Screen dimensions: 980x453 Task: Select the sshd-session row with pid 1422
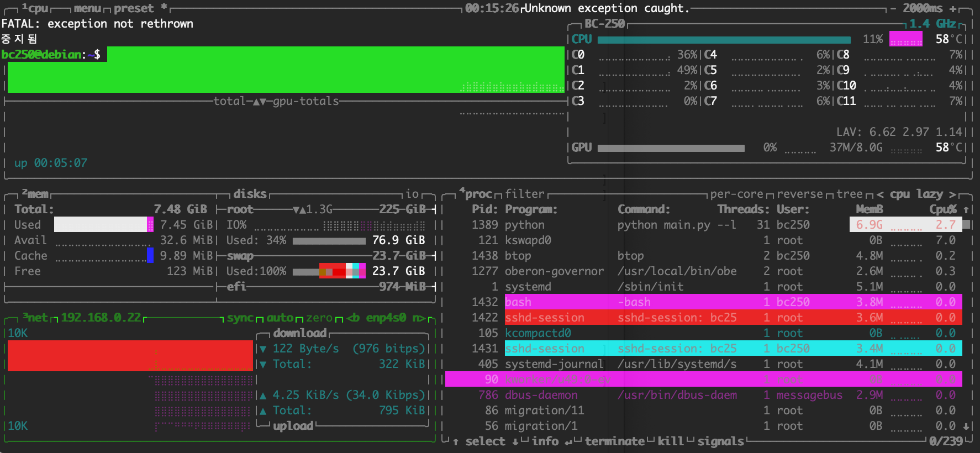tap(704, 318)
